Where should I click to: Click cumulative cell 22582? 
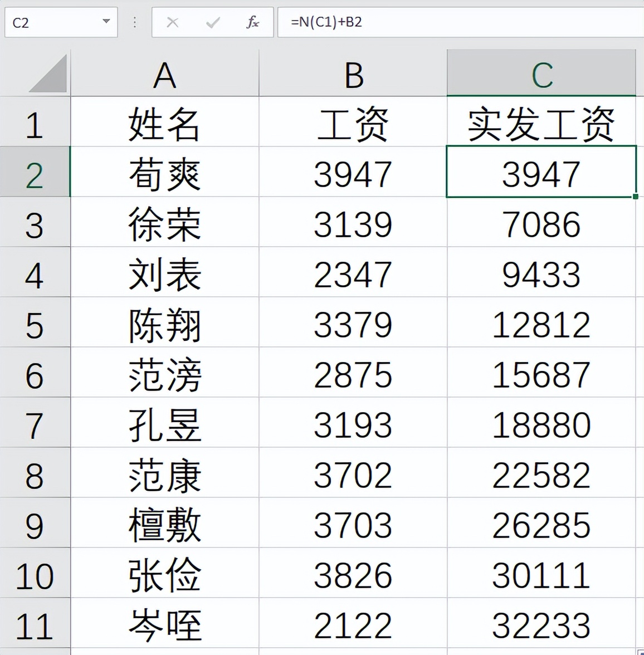click(541, 472)
